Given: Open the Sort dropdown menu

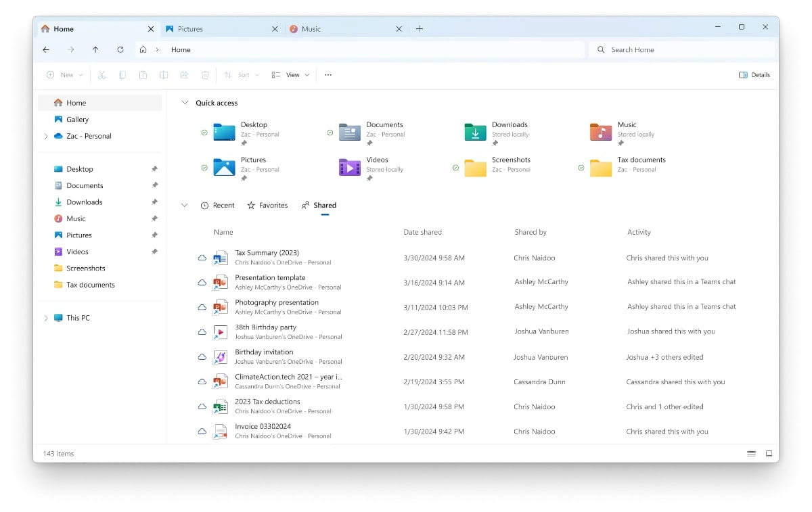Looking at the screenshot, I should [x=242, y=75].
